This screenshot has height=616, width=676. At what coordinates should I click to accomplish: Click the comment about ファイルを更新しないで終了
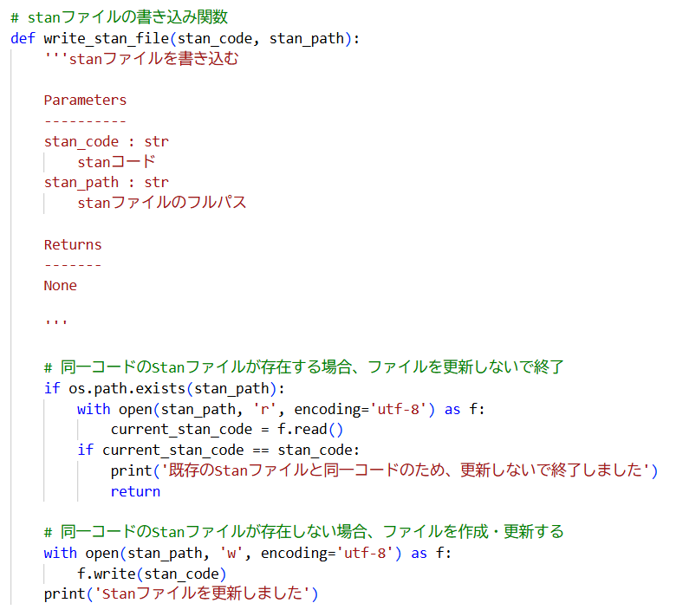(304, 367)
